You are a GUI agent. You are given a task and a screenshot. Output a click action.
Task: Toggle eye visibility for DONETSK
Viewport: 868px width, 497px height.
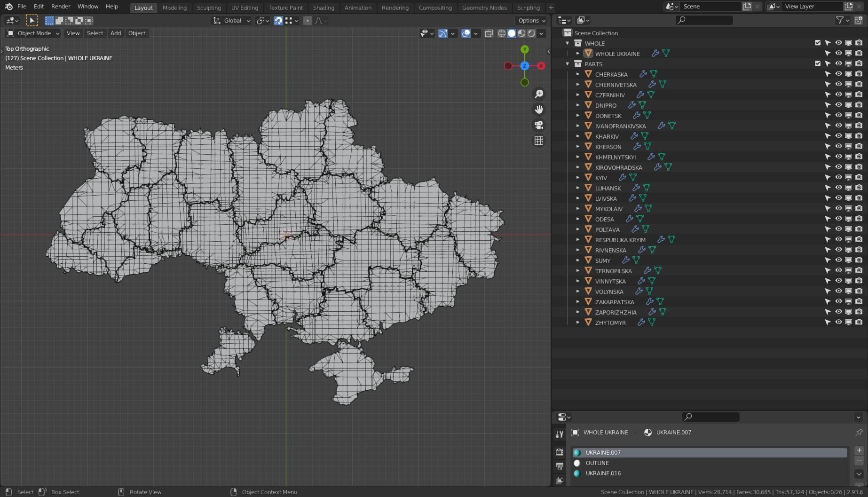[x=838, y=116]
